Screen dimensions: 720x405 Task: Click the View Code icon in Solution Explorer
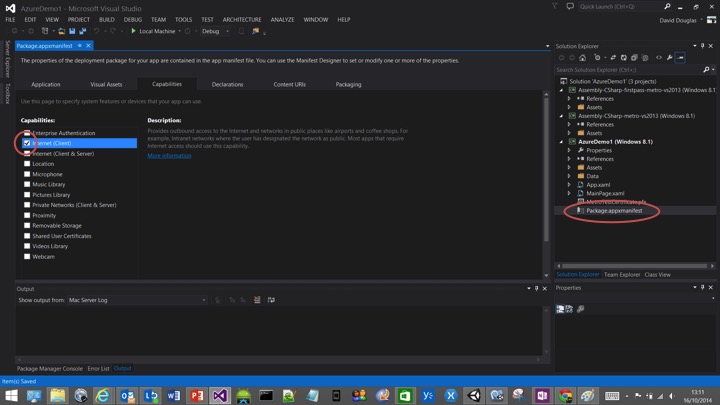pos(659,57)
